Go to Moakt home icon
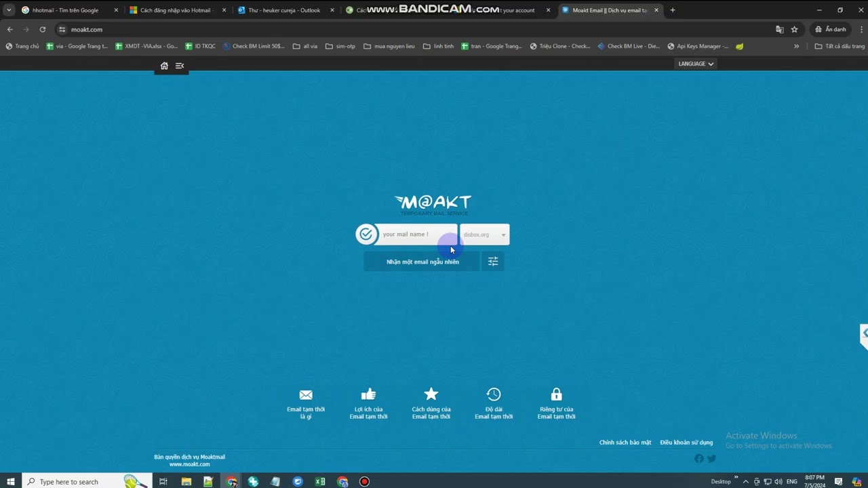Image resolution: width=868 pixels, height=488 pixels. click(x=164, y=66)
